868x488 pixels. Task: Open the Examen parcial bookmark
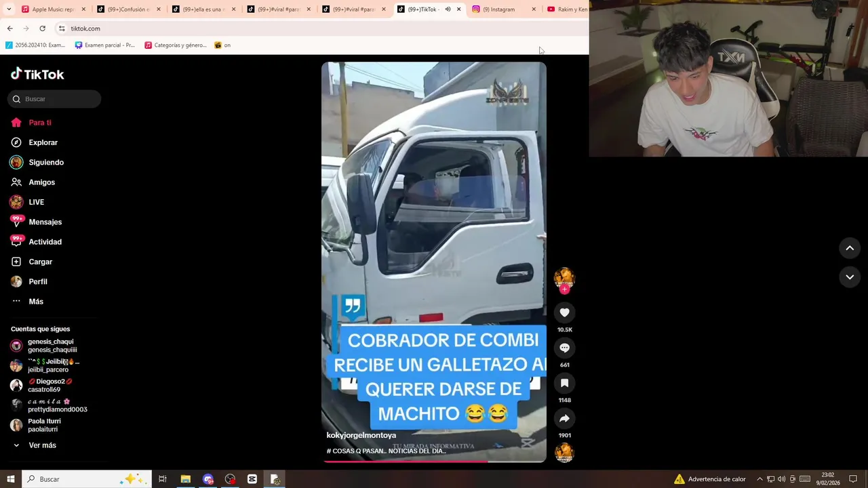(105, 45)
